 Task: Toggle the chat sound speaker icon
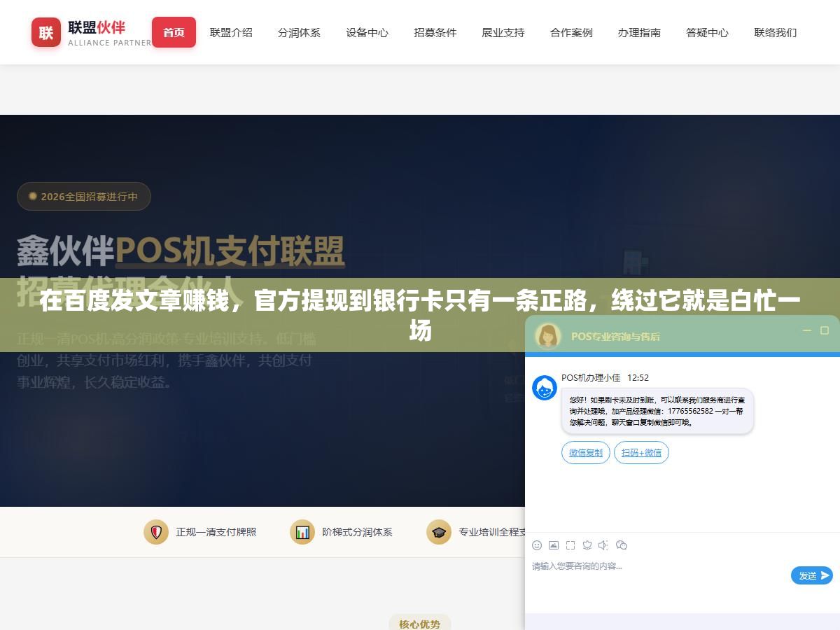(603, 545)
